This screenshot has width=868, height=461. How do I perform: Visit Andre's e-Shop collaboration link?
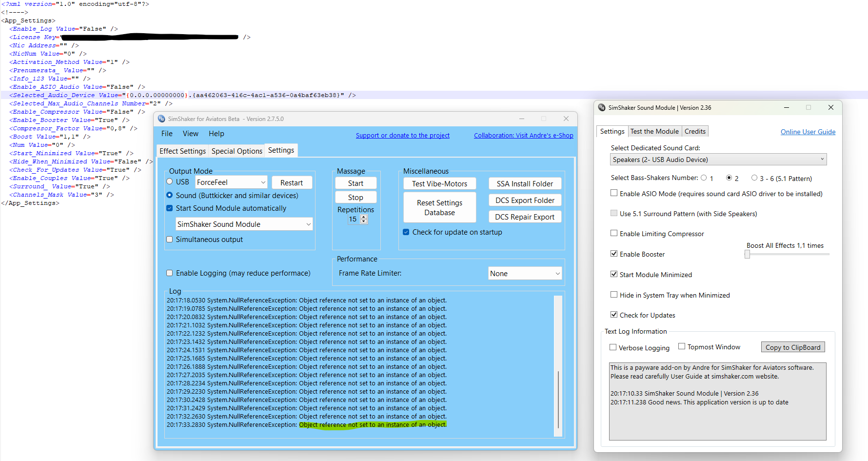(x=524, y=136)
